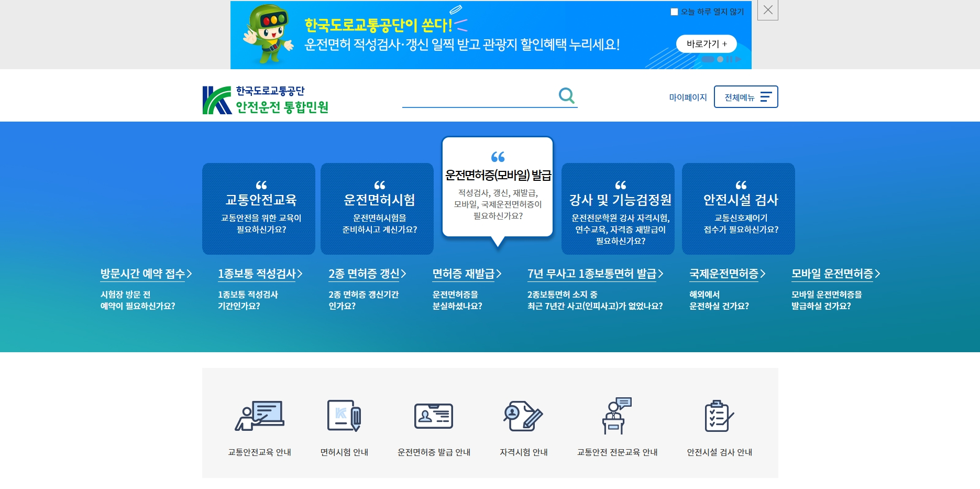This screenshot has height=489, width=980.
Task: Click '시험장 방문 전 예약이 필요하신가요?' text
Action: click(x=138, y=300)
